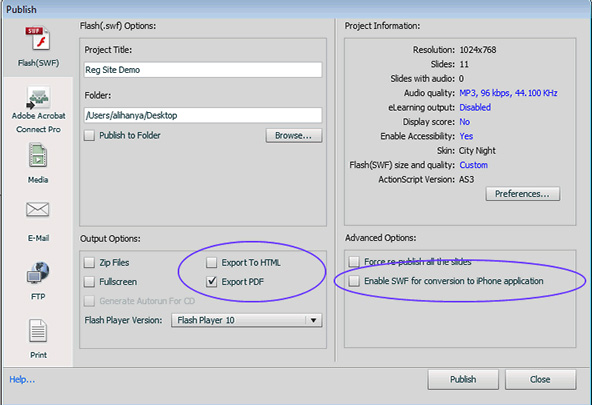Enable the Zip Files checkbox
Image resolution: width=592 pixels, height=405 pixels.
coord(89,262)
